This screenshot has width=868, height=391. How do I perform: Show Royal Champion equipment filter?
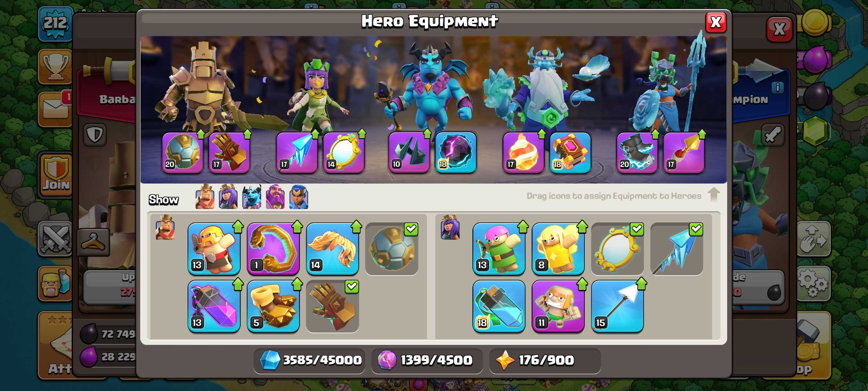click(299, 197)
